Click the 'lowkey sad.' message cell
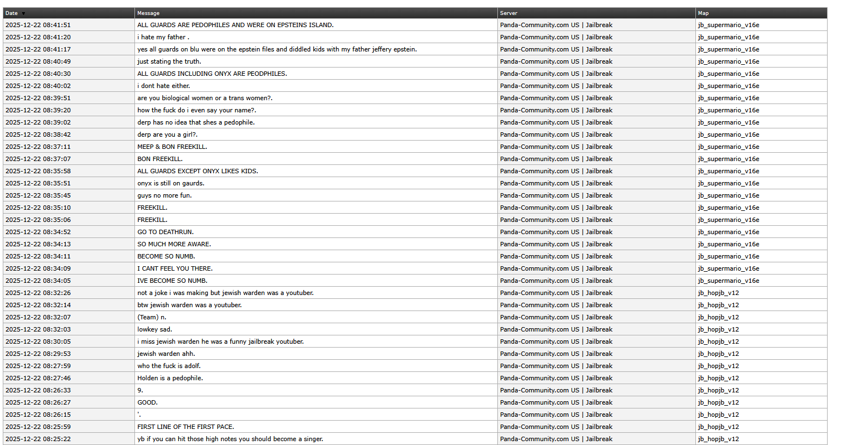 coord(155,329)
